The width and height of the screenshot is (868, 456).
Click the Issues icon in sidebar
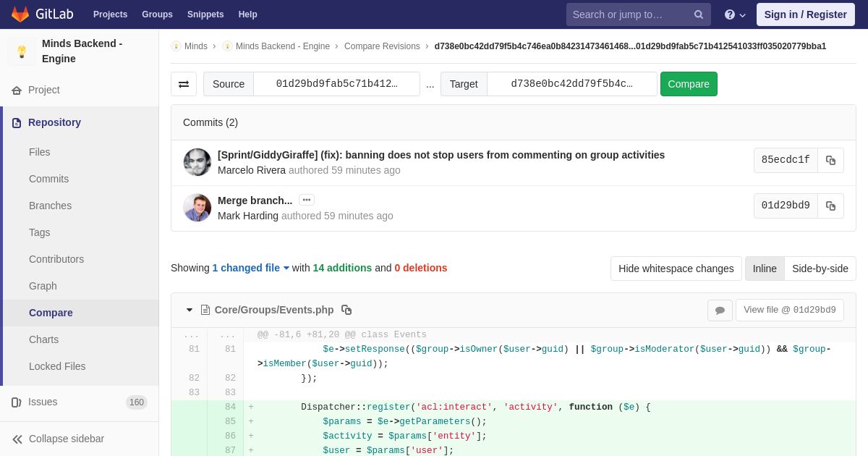pyautogui.click(x=17, y=402)
